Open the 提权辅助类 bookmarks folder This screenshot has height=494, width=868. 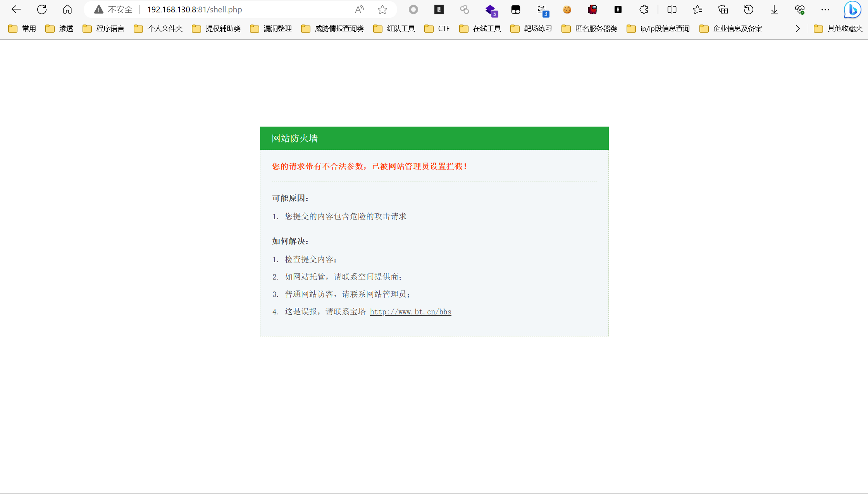click(216, 28)
